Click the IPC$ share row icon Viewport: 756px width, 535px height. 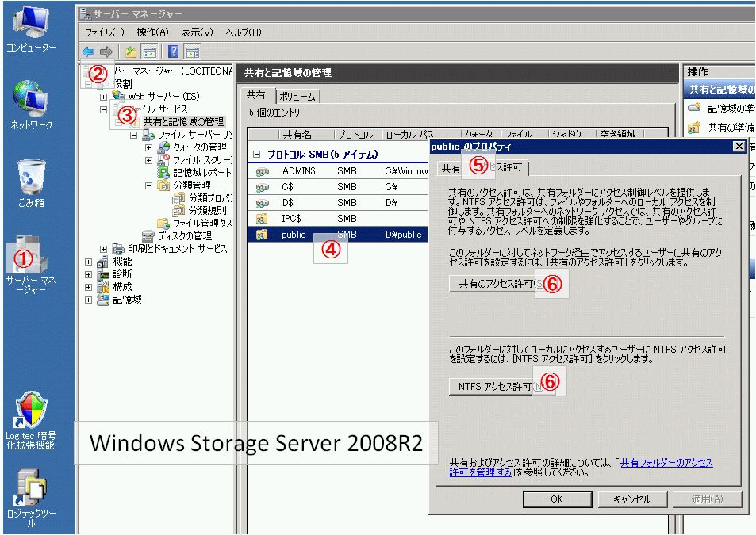(263, 219)
